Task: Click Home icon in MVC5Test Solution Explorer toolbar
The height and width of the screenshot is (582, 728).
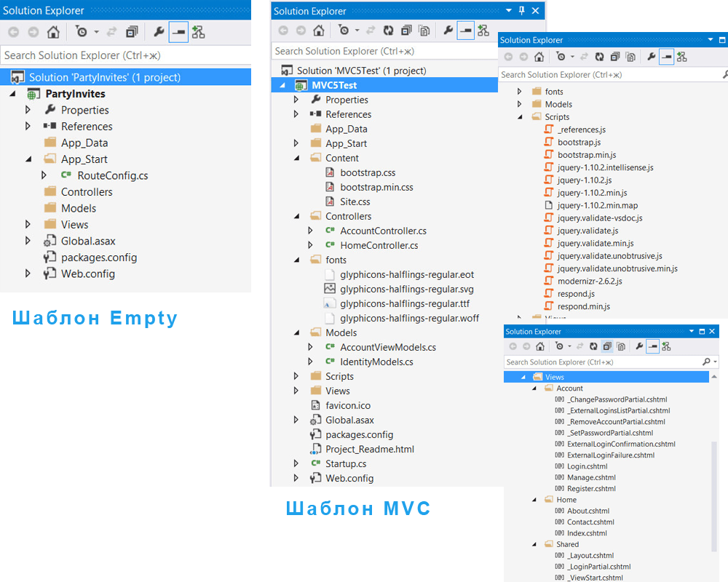Action: [x=319, y=31]
